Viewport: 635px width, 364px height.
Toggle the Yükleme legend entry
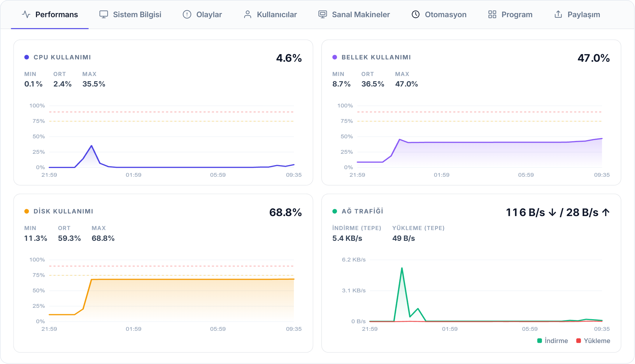pyautogui.click(x=593, y=341)
